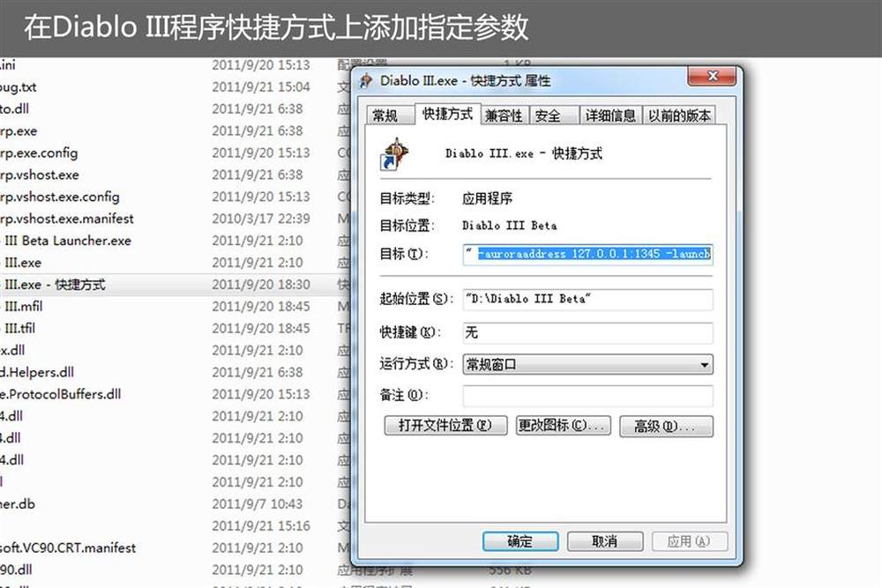
Task: Select the x.dll file
Action: (12, 350)
